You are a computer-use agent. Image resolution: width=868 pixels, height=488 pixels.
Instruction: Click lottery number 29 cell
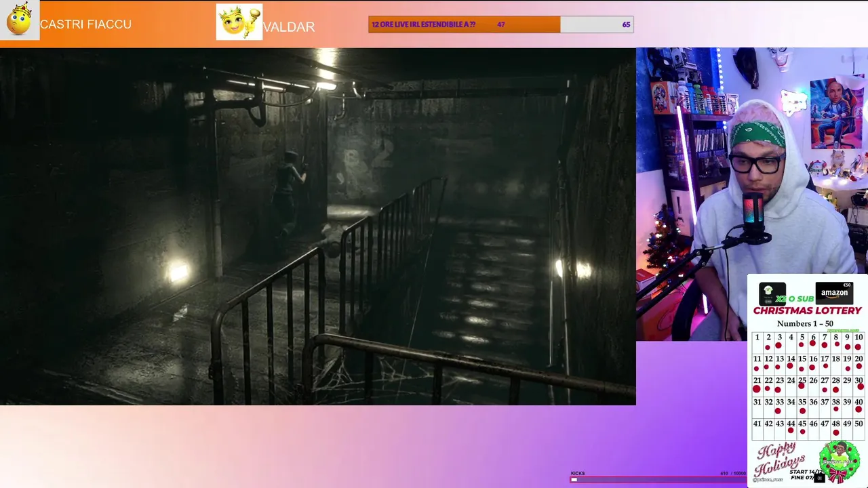(x=847, y=385)
